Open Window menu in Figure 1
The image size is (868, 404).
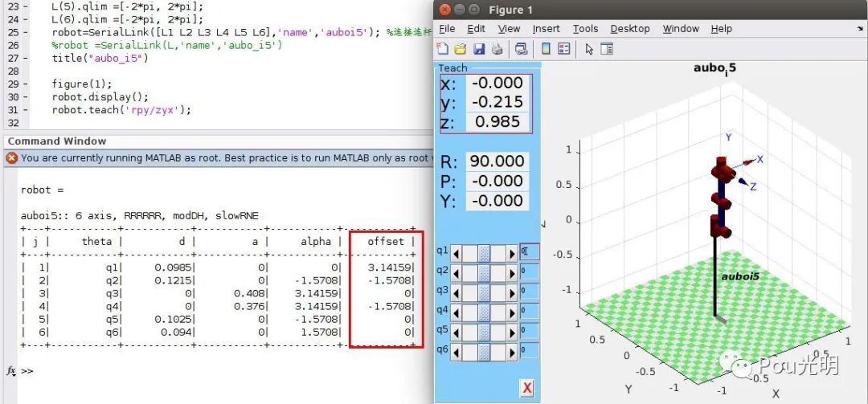[x=681, y=29]
